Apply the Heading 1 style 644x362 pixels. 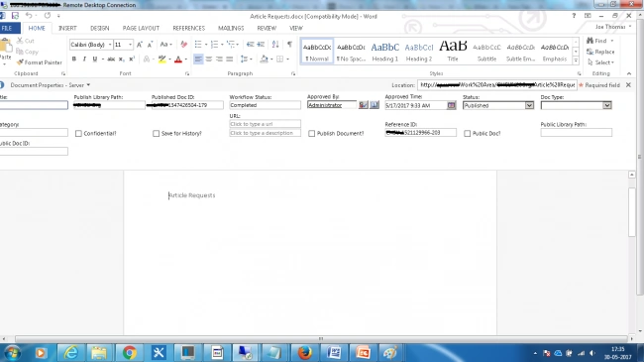384,52
